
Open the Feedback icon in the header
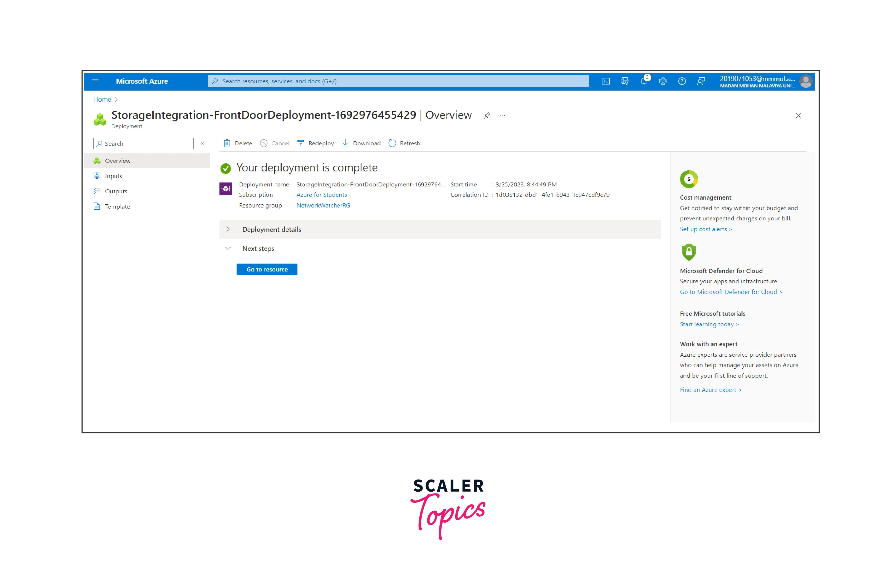pos(701,81)
